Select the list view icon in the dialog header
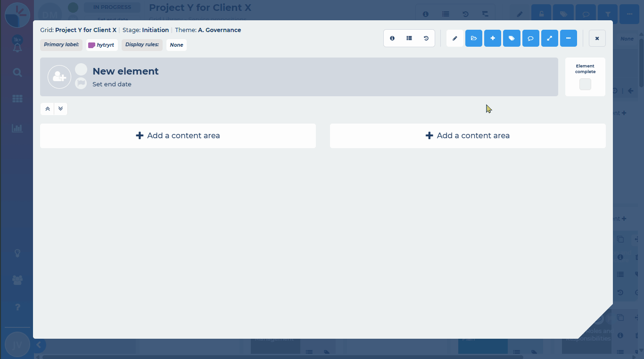 (409, 38)
